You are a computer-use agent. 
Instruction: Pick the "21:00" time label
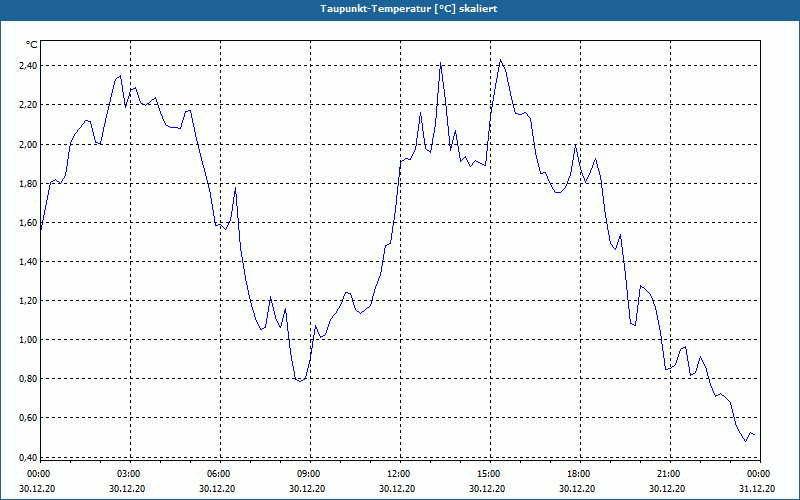tap(668, 474)
